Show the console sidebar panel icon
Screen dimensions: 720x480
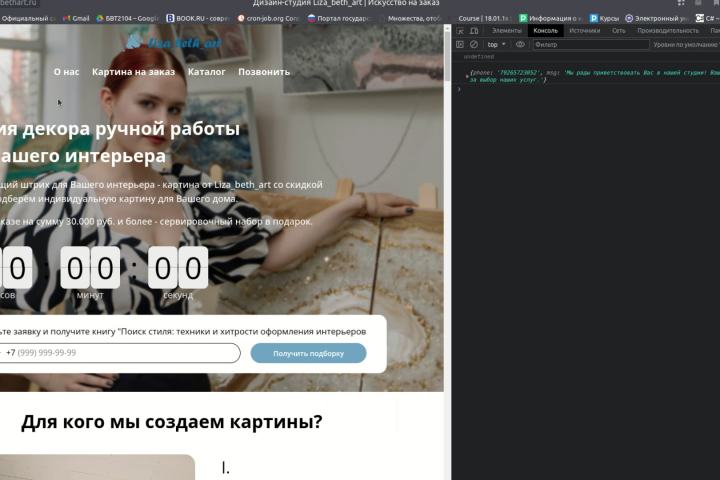click(x=460, y=45)
